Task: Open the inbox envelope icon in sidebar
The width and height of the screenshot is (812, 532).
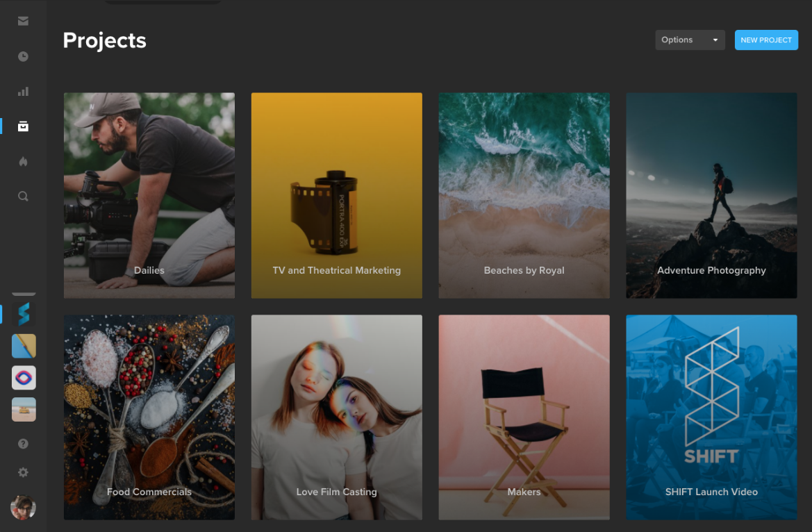Action: 23,22
